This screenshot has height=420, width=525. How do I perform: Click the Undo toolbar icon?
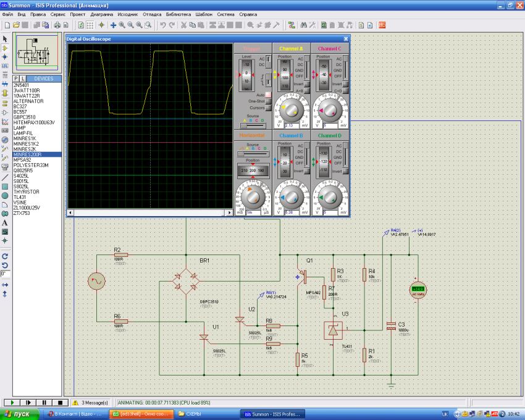click(162, 25)
